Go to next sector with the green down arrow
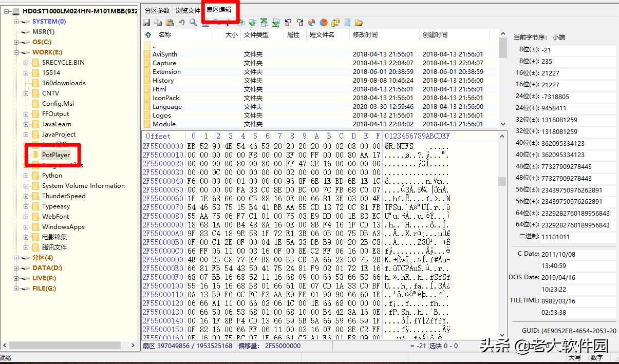 [252, 23]
